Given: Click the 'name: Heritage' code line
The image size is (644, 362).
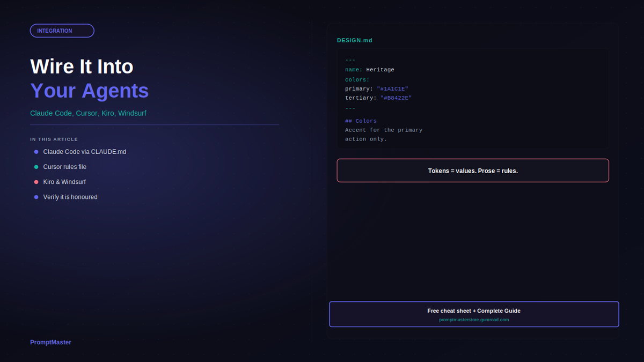Looking at the screenshot, I should coord(370,70).
